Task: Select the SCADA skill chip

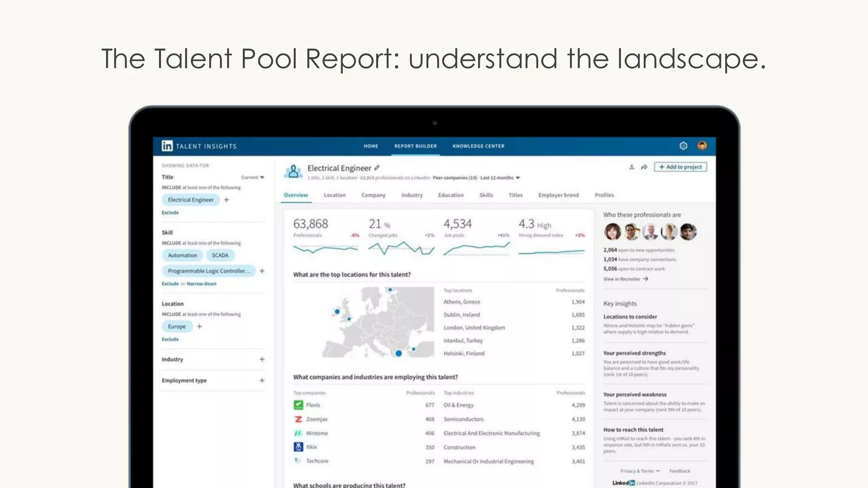Action: [220, 255]
